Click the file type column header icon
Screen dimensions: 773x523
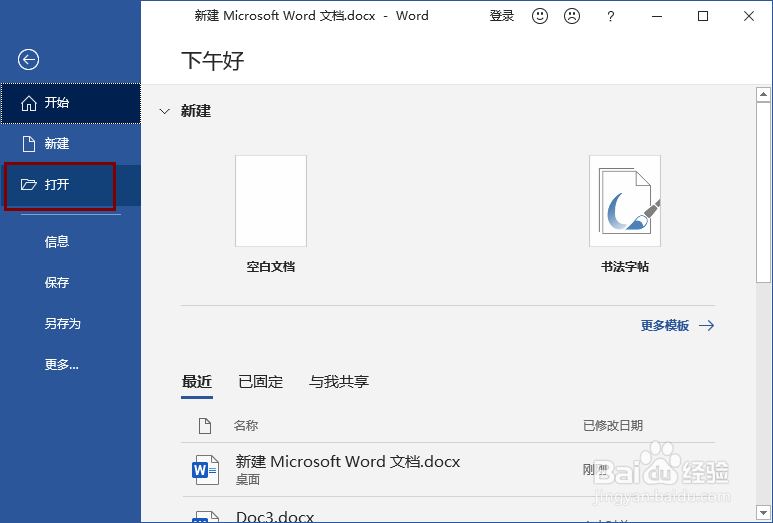[x=205, y=425]
